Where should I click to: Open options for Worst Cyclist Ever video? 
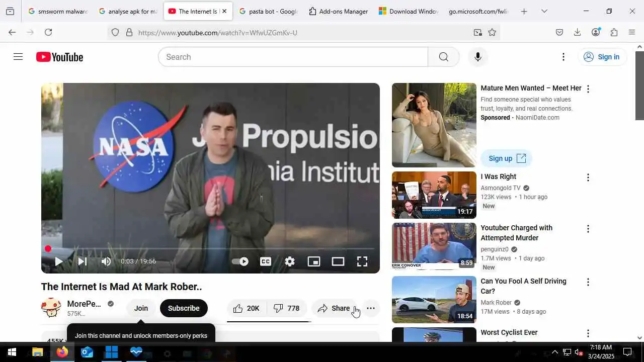pyautogui.click(x=588, y=333)
